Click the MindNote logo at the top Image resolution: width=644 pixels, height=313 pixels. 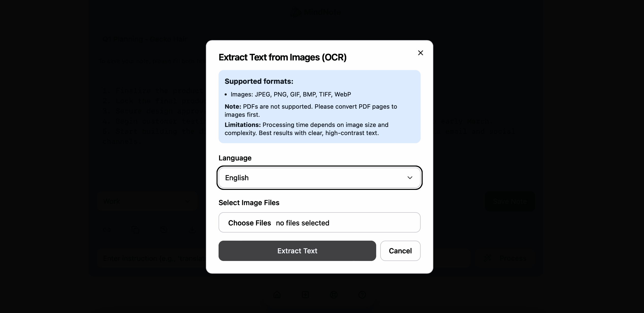pyautogui.click(x=316, y=12)
